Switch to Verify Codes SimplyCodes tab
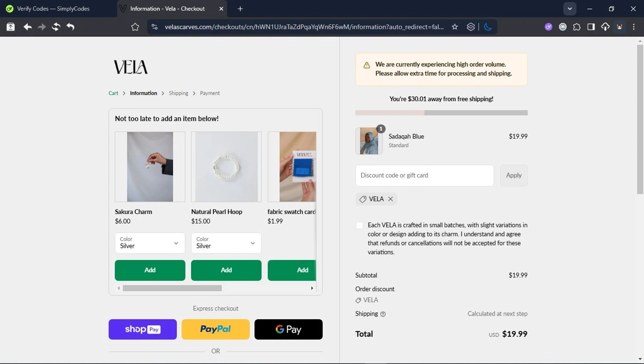Viewport: 644px width, 364px height. [53, 9]
